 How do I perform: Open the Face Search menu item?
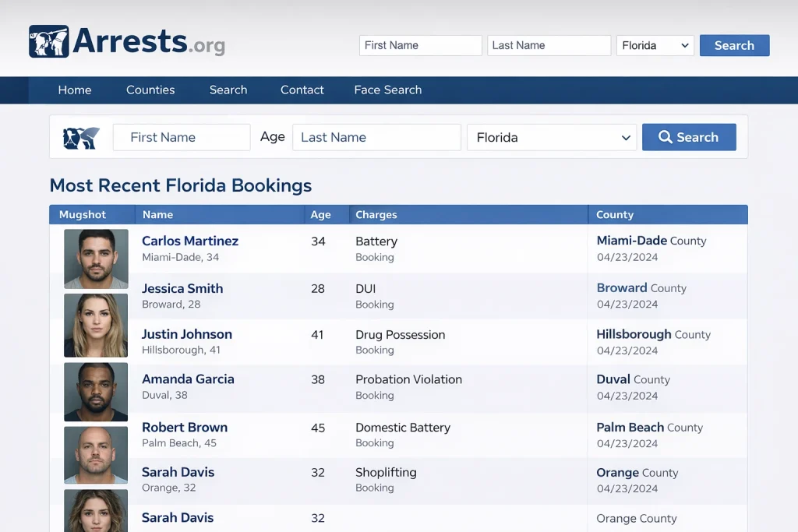(x=388, y=90)
